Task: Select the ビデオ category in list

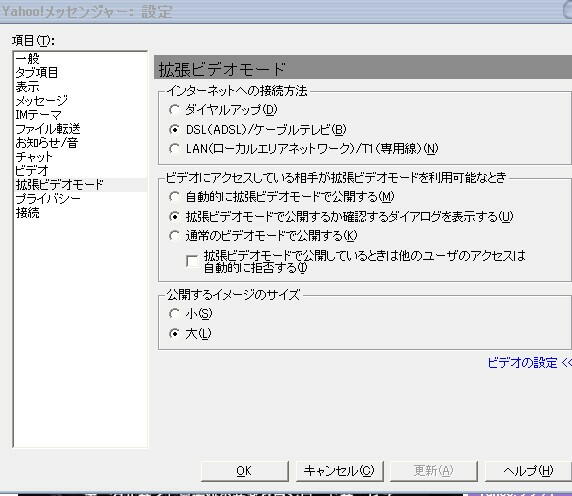Action: pos(32,171)
